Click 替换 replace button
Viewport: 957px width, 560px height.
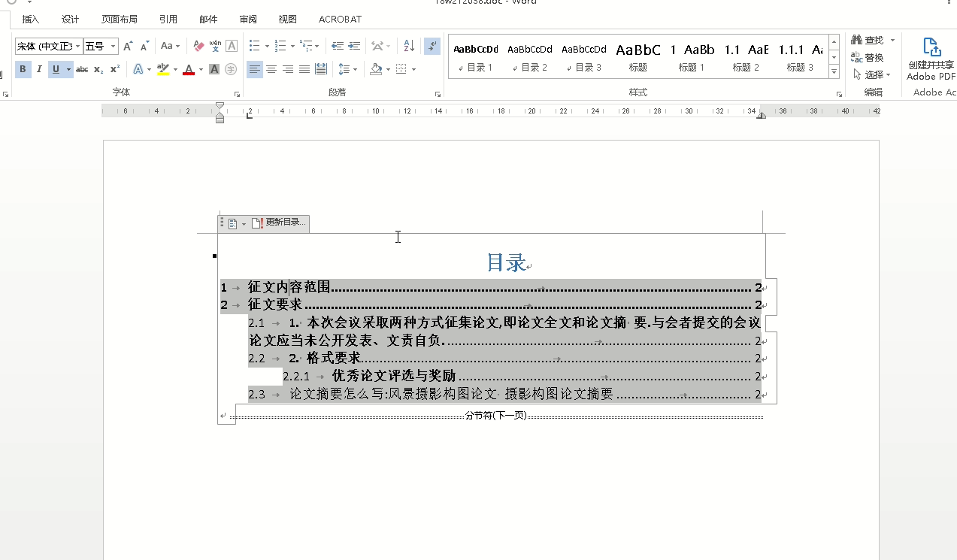(x=868, y=57)
